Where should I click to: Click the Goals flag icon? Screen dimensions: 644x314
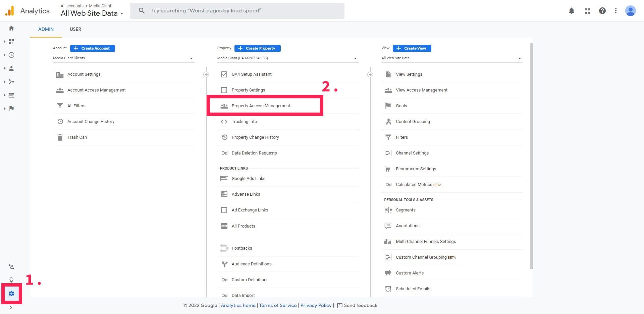[388, 106]
